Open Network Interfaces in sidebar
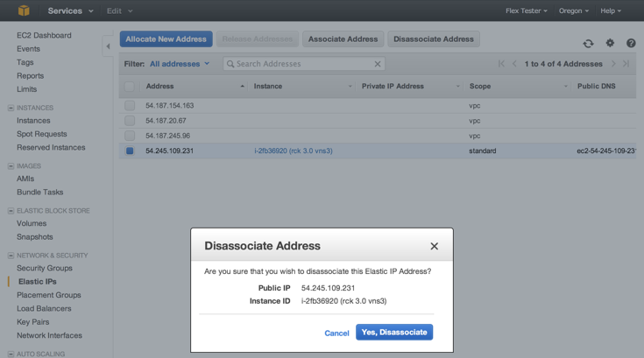Screen dimensions: 644x358 [49, 335]
